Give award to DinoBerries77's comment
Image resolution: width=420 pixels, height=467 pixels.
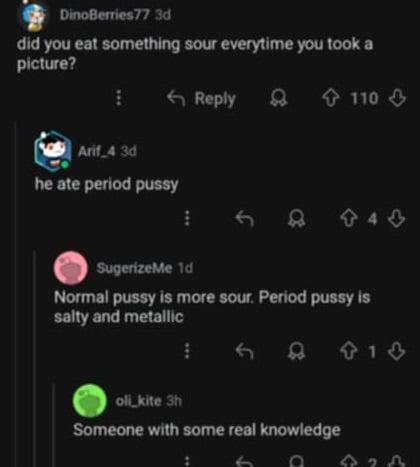(x=278, y=98)
